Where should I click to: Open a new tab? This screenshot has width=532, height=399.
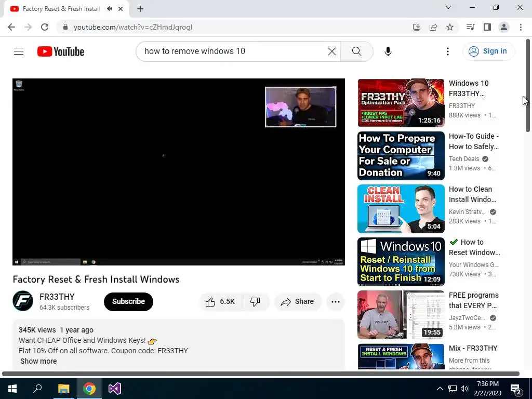click(x=140, y=9)
